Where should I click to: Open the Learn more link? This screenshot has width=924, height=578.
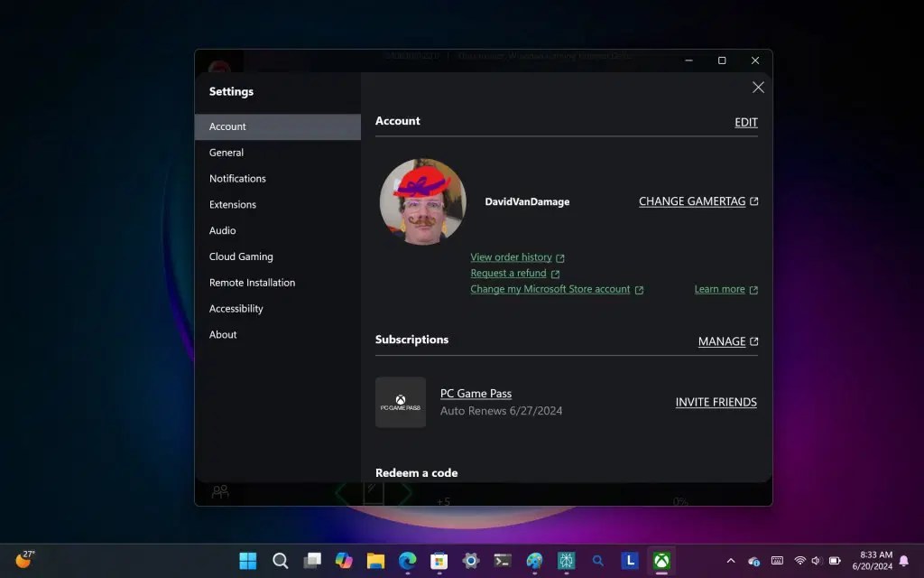point(719,289)
